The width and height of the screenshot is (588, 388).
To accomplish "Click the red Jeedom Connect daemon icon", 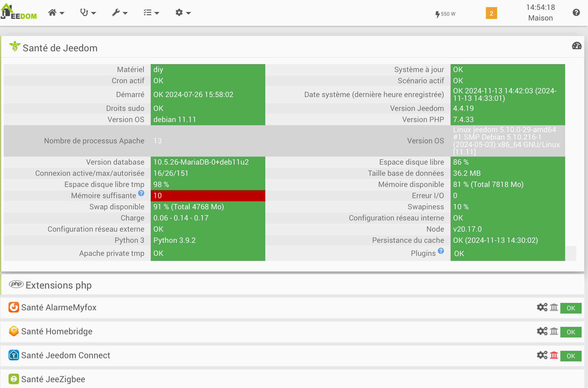I will (x=554, y=355).
